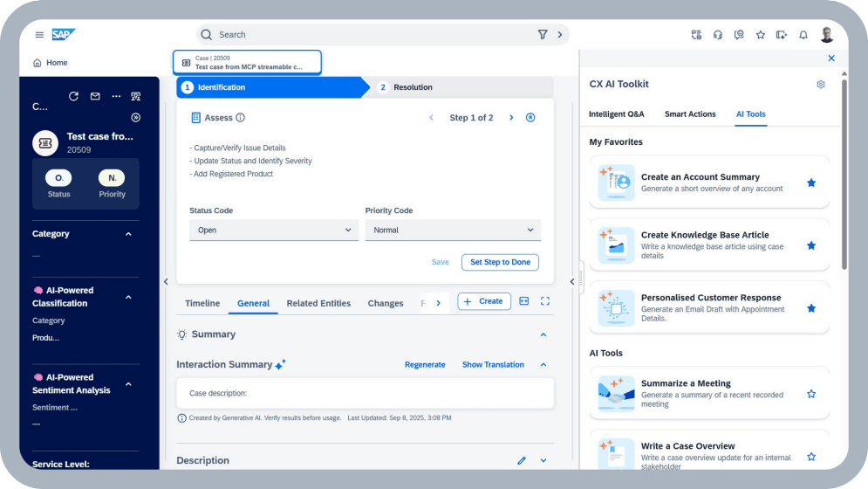This screenshot has height=489, width=868.
Task: Open favorites star icon in top header
Action: [761, 35]
